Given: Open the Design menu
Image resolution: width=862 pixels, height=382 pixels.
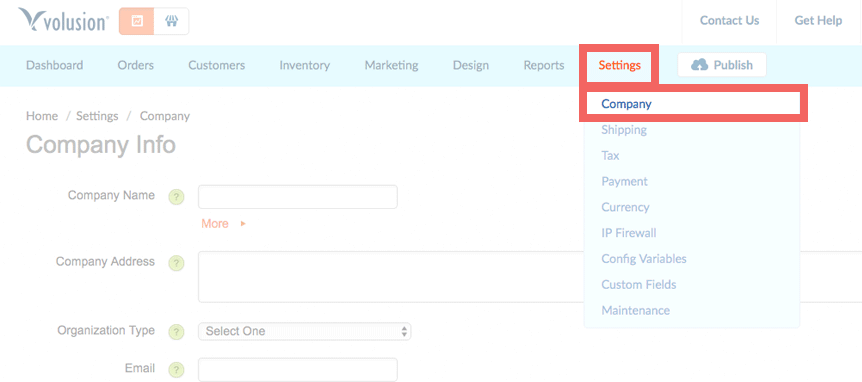Looking at the screenshot, I should (x=471, y=65).
